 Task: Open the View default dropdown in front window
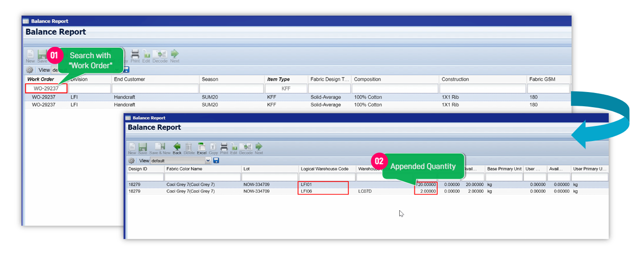[x=181, y=161]
